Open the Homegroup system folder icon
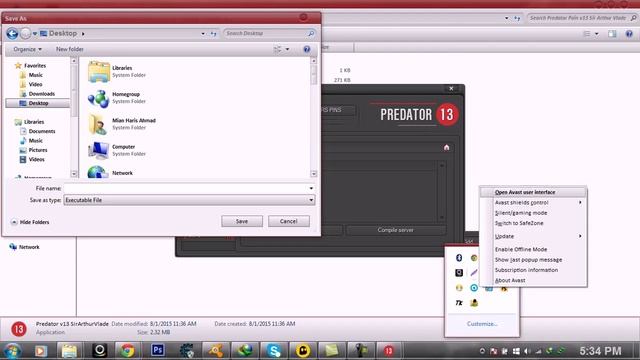The width and height of the screenshot is (640, 360). 98,98
